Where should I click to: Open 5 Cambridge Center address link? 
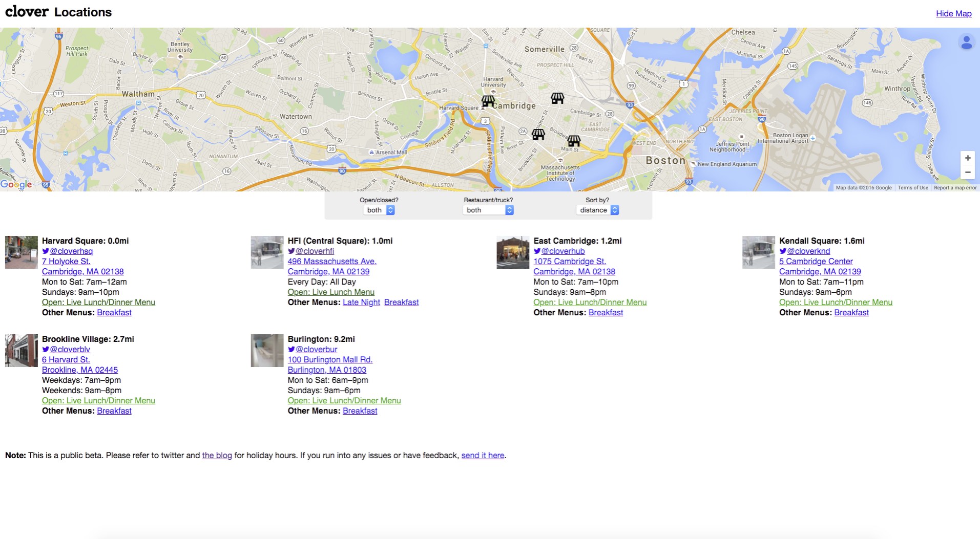(x=816, y=261)
